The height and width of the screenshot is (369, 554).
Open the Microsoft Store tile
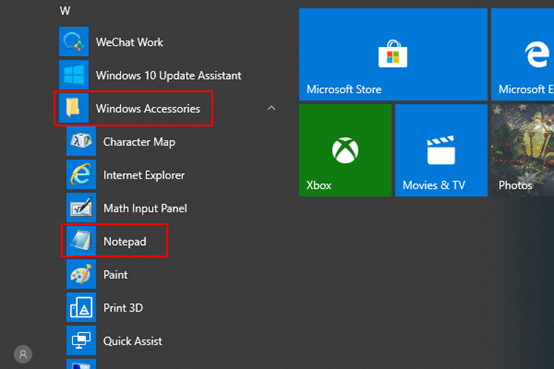click(x=393, y=54)
